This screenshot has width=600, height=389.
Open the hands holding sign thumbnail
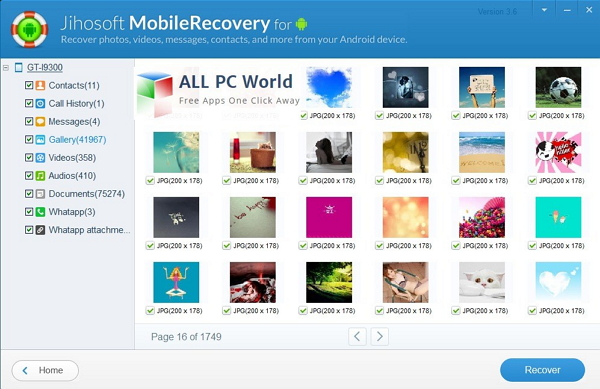[x=482, y=87]
